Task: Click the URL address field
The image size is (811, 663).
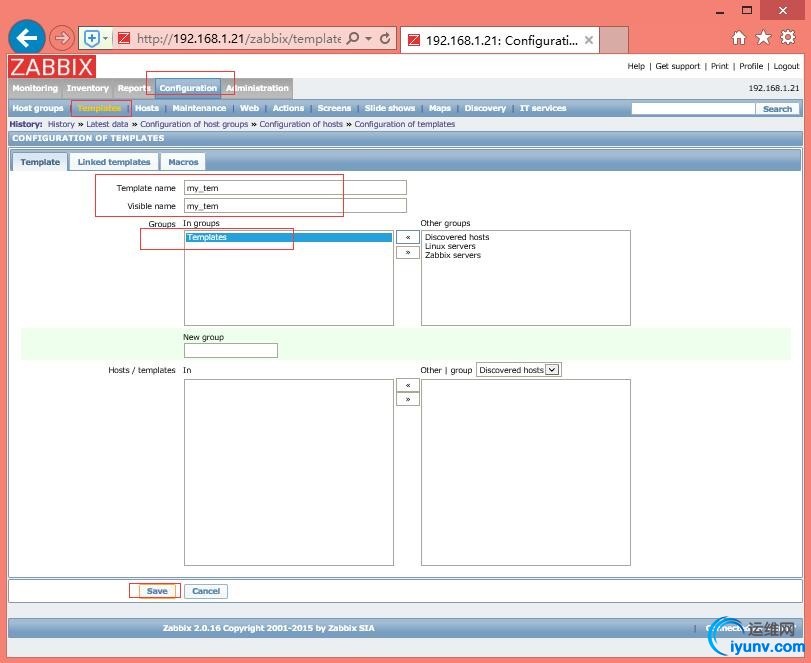Action: tap(238, 38)
